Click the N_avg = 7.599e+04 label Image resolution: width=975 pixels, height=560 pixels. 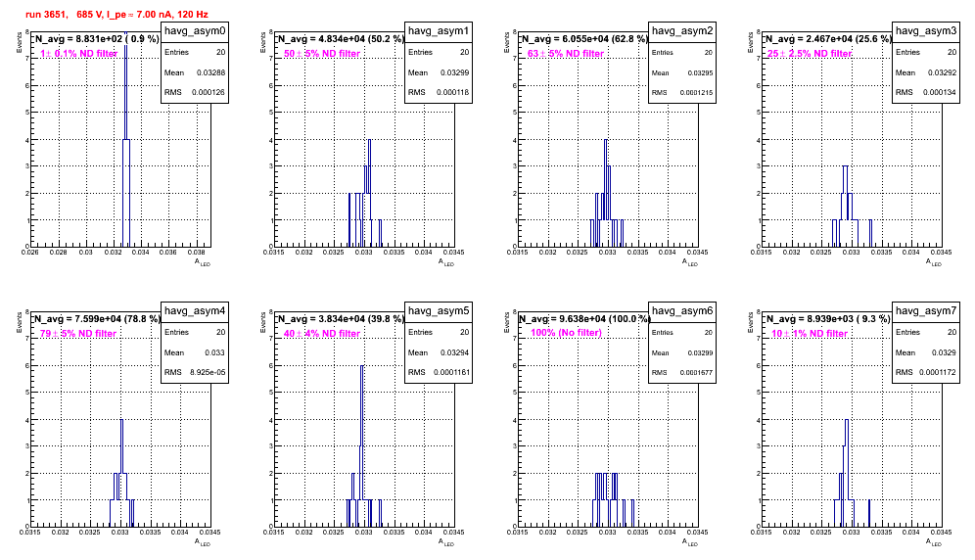pos(97,319)
